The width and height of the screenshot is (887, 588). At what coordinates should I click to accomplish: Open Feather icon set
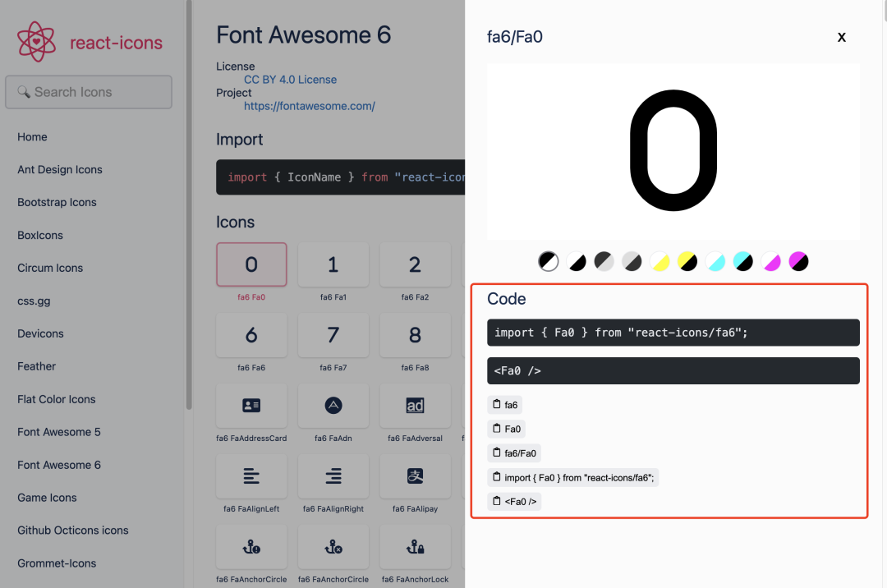coord(37,366)
